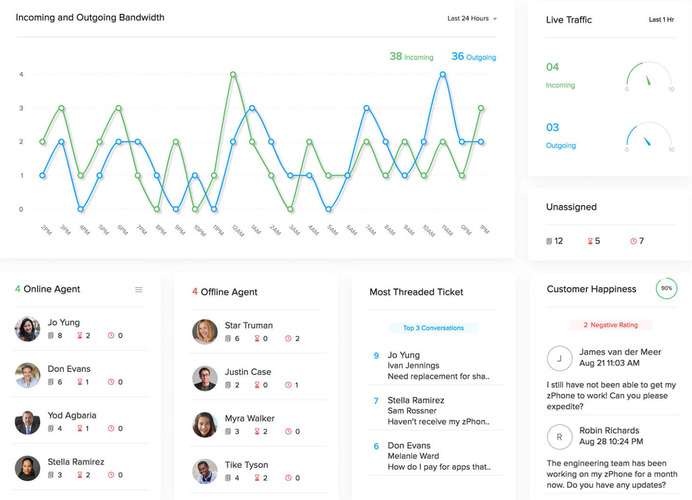This screenshot has height=500, width=692.
Task: Click Star Truman's hourglass icon
Action: point(257,338)
